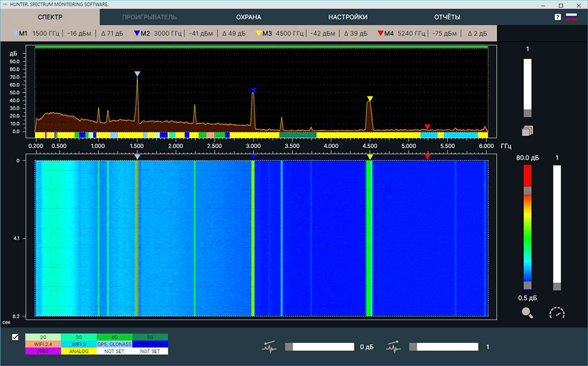Click the blue M2 marker above the waterfall
Screen dimensions: 588x366
(253, 157)
